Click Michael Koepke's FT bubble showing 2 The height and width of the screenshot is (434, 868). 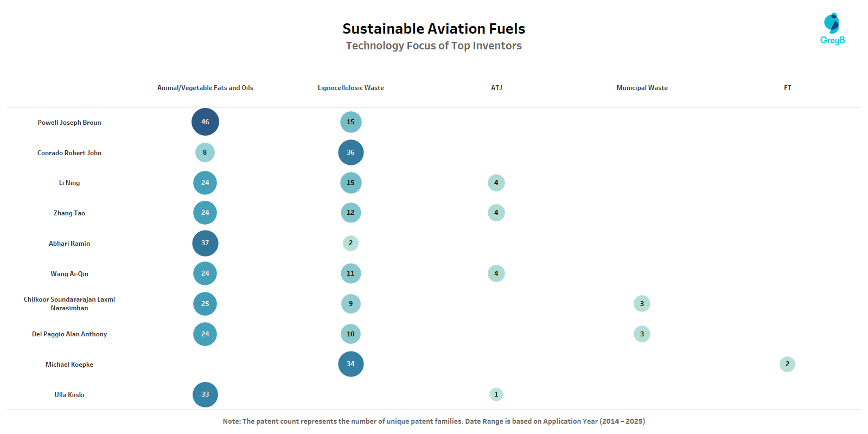tap(787, 364)
